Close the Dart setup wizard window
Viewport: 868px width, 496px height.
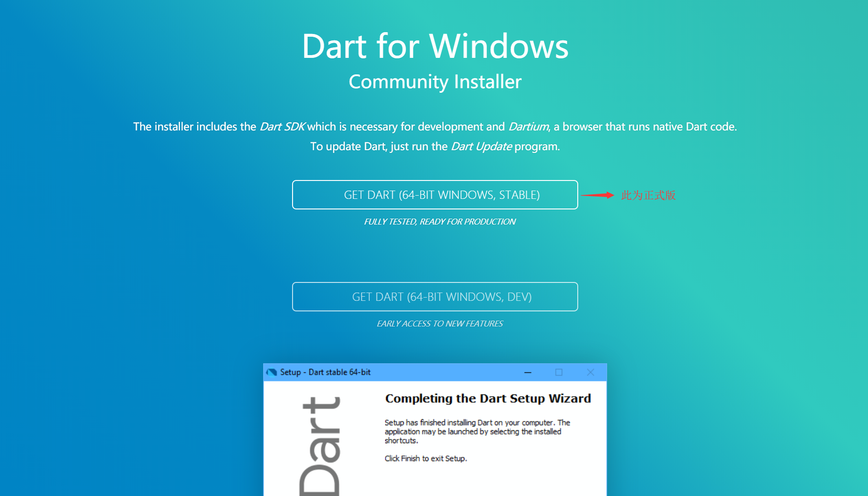tap(590, 372)
